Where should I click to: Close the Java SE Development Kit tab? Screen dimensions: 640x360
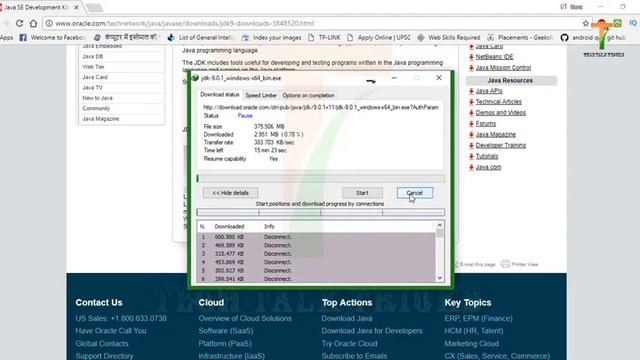click(76, 7)
